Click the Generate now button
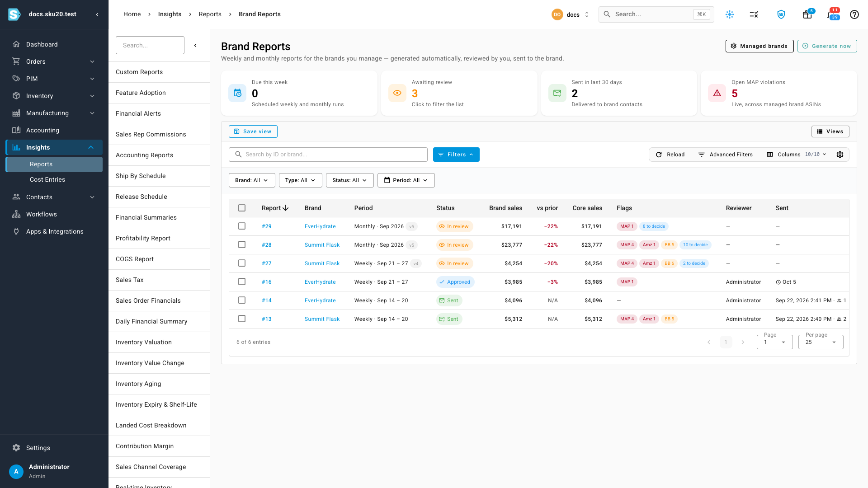 [x=827, y=46]
